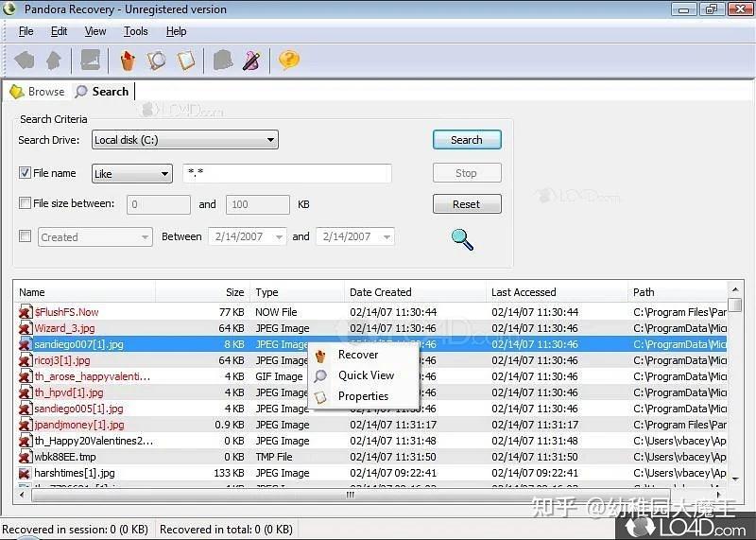The width and height of the screenshot is (756, 540).
Task: Open the Like match type dropdown
Action: pos(132,174)
